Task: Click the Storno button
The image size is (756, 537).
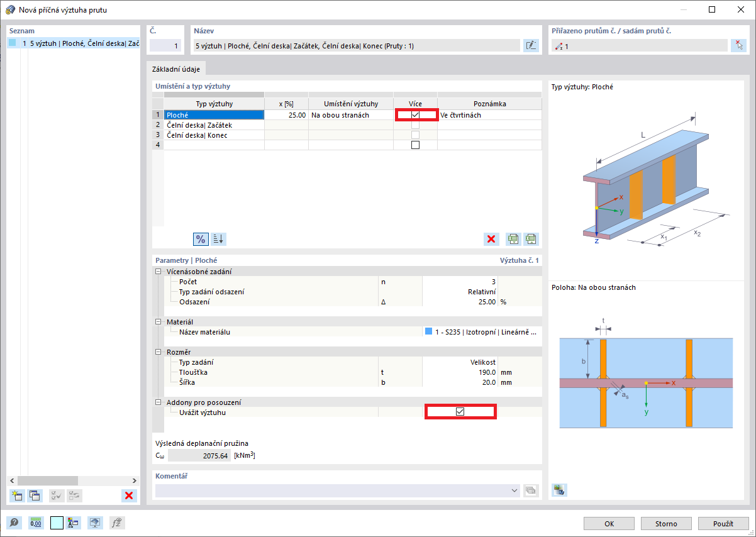Action: click(x=666, y=523)
